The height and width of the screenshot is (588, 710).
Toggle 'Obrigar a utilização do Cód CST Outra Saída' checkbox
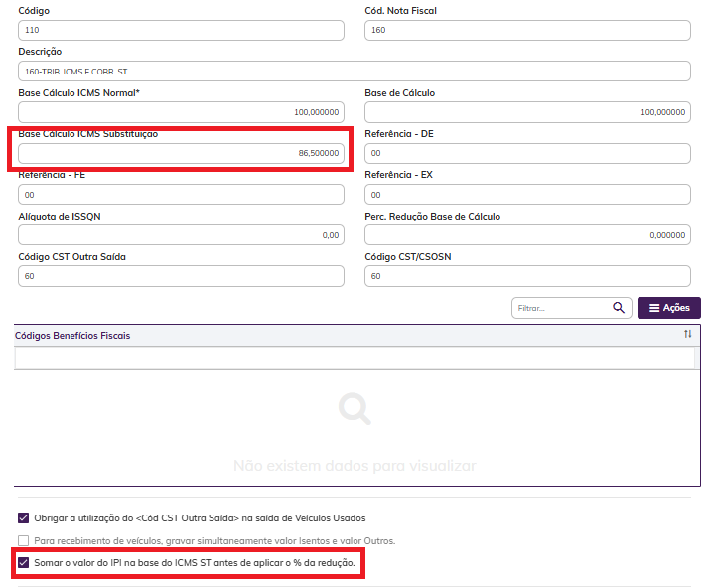(x=23, y=517)
